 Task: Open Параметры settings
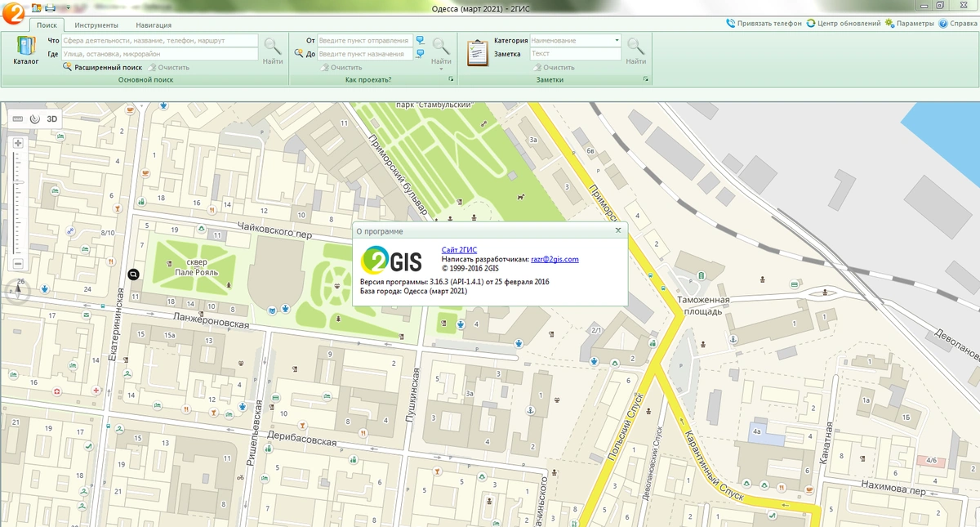909,24
